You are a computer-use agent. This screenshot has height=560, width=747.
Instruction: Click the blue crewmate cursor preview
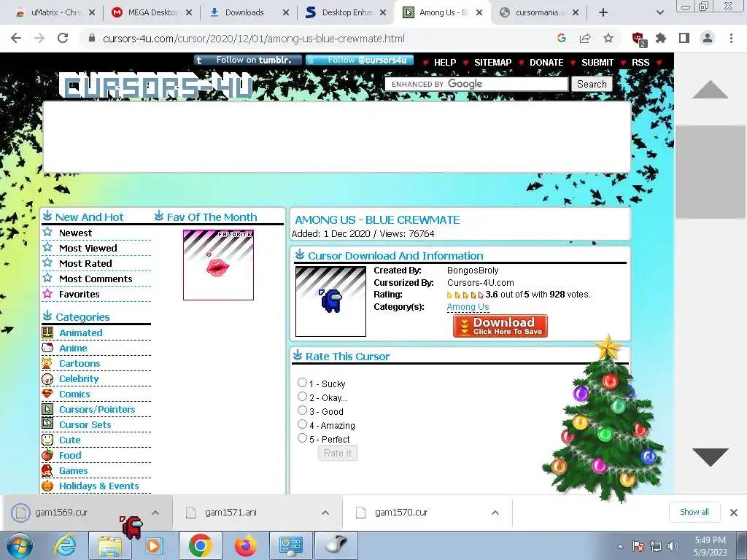[330, 301]
